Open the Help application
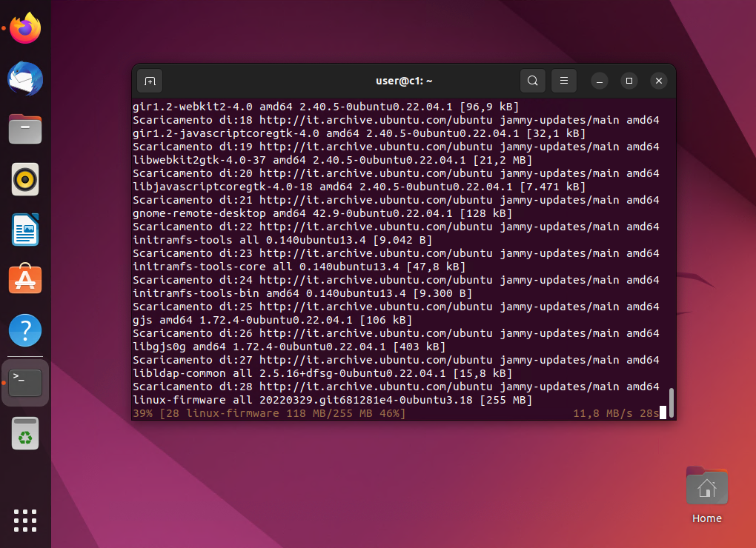 pyautogui.click(x=25, y=330)
